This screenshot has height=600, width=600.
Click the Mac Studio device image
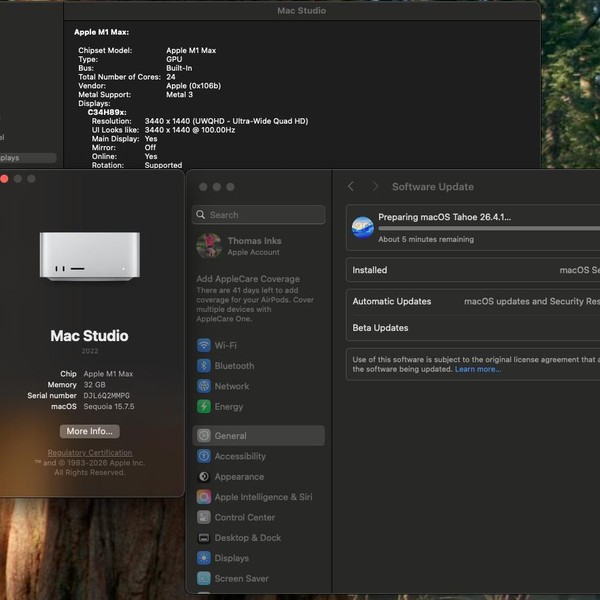(90, 256)
